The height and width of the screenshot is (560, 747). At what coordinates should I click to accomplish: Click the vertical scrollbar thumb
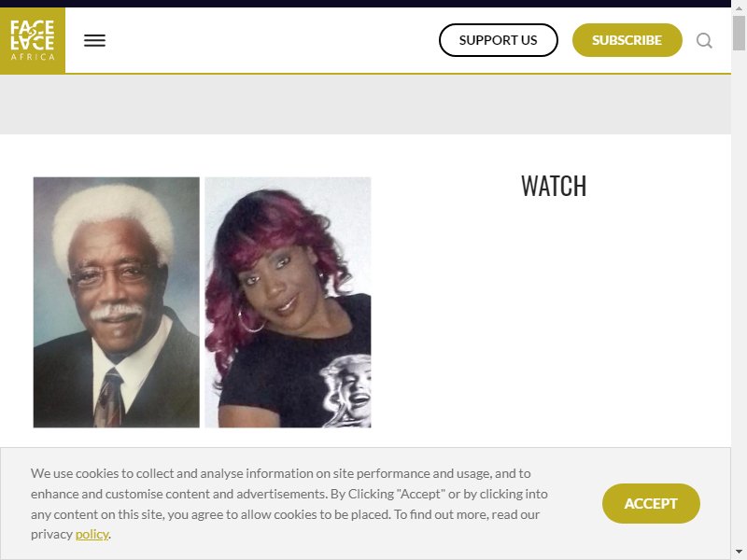click(x=739, y=33)
